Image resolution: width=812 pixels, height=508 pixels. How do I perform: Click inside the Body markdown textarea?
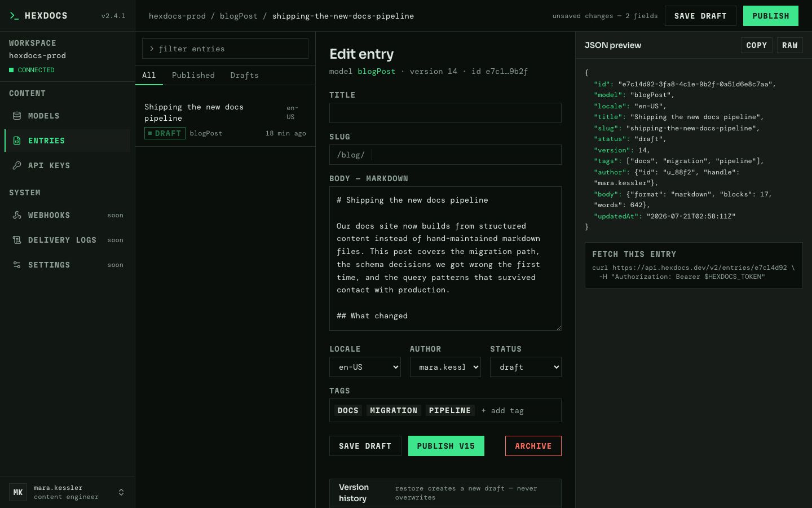coord(445,259)
